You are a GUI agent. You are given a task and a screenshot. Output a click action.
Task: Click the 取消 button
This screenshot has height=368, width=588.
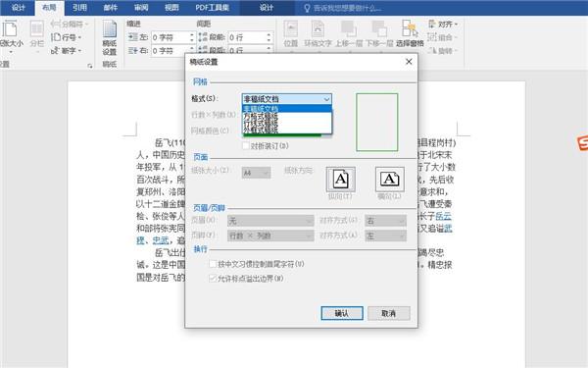388,313
